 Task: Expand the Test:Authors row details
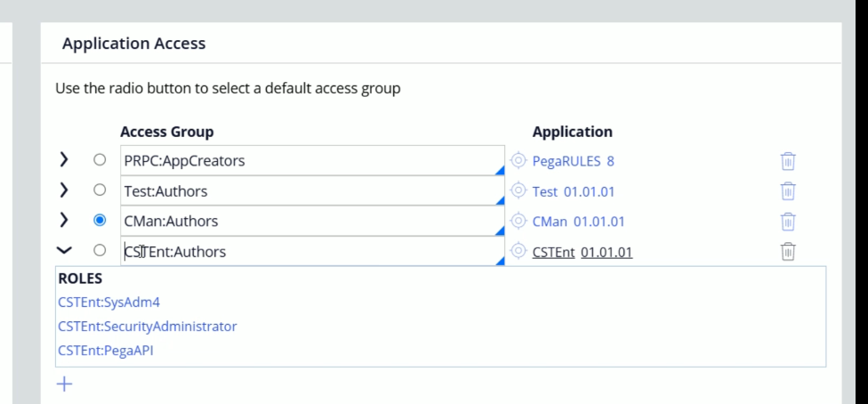point(64,190)
